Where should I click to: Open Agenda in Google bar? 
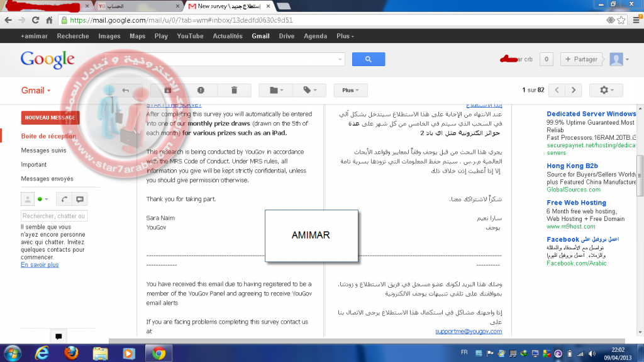coord(316,37)
